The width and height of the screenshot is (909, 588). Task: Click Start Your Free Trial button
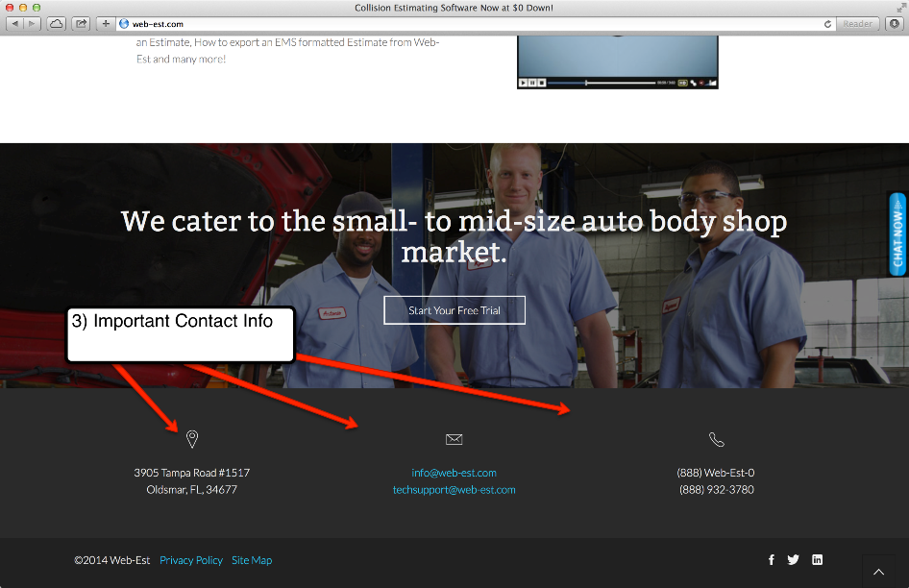point(454,310)
